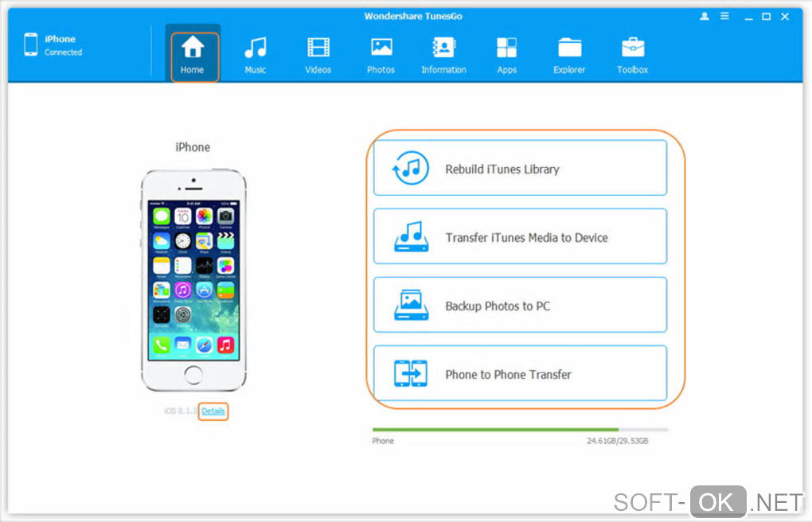The image size is (812, 522).
Task: Click the user account icon
Action: click(705, 17)
